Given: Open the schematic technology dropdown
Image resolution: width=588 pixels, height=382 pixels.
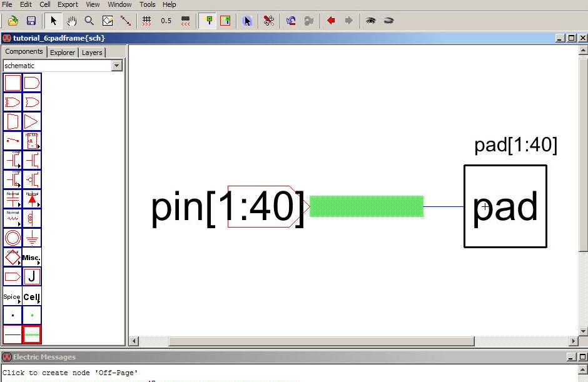Looking at the screenshot, I should (116, 66).
